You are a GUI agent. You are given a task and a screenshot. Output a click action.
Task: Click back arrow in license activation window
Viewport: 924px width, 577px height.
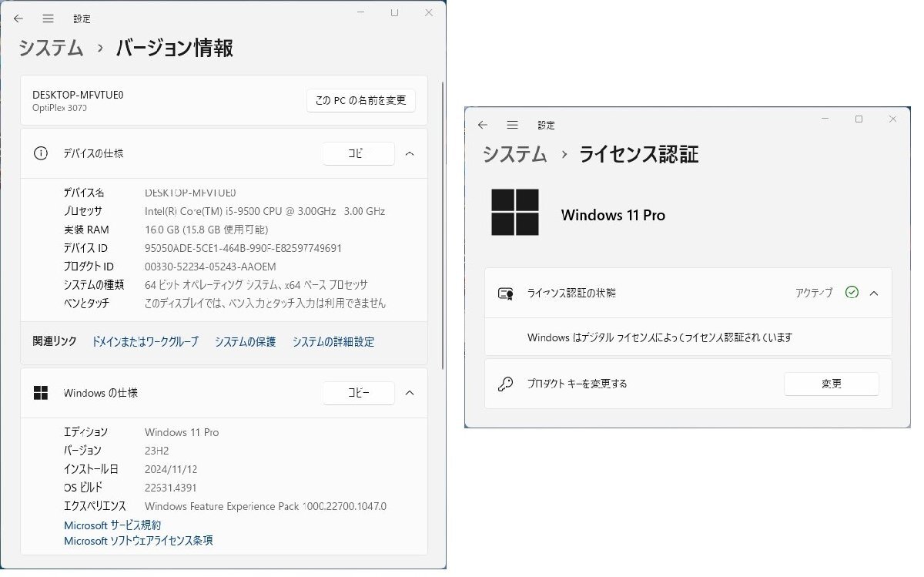click(483, 125)
